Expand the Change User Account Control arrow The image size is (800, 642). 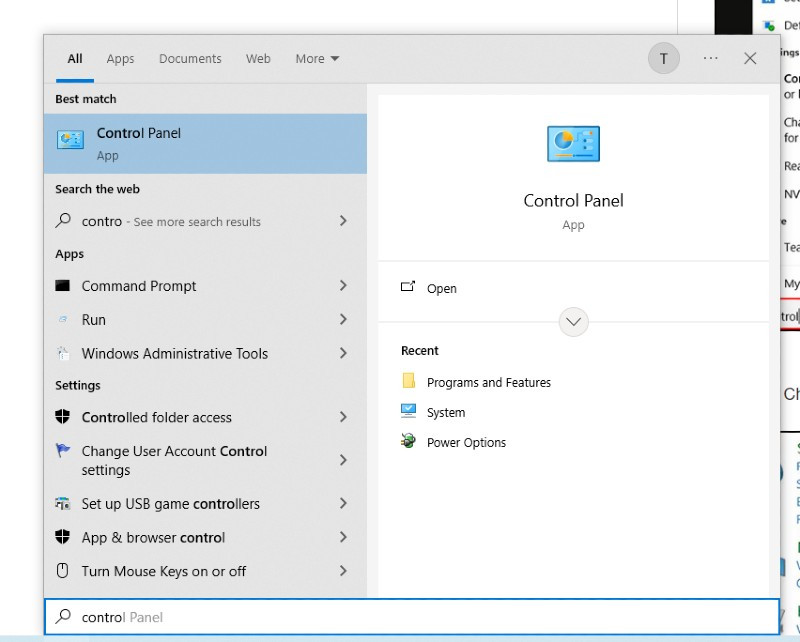click(343, 460)
